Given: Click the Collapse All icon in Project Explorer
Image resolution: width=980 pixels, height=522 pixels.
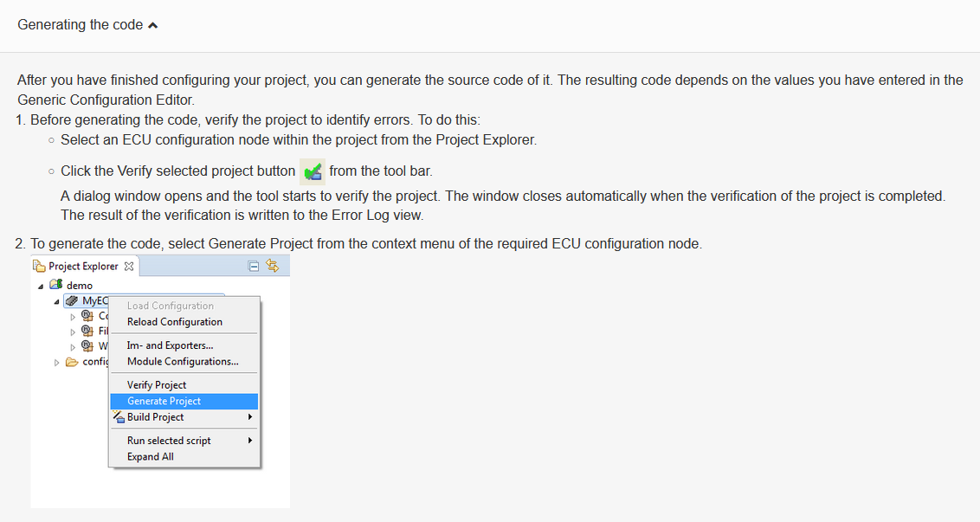Looking at the screenshot, I should [254, 267].
